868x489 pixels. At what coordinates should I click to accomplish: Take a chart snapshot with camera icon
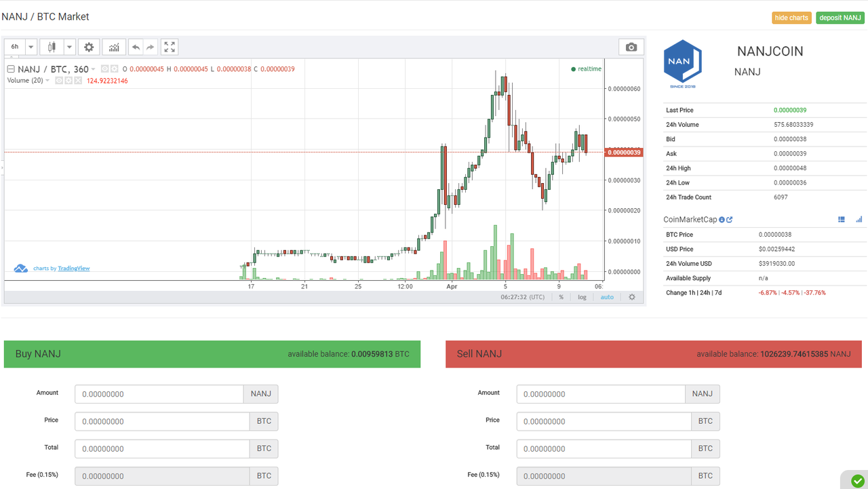(631, 47)
